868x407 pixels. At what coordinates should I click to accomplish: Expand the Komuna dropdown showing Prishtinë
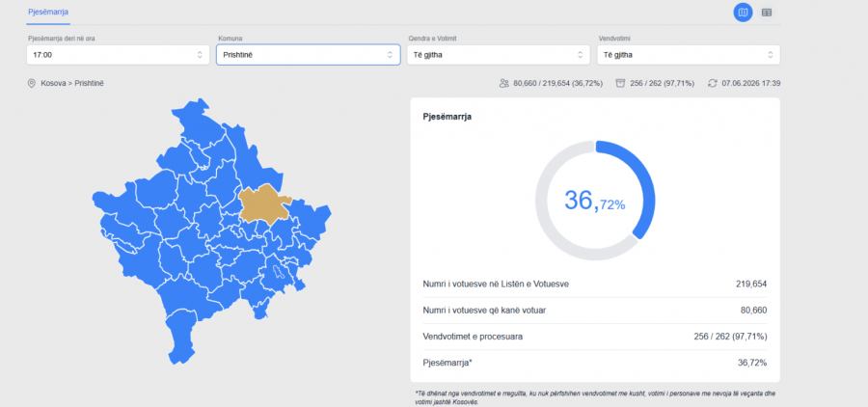(x=309, y=55)
